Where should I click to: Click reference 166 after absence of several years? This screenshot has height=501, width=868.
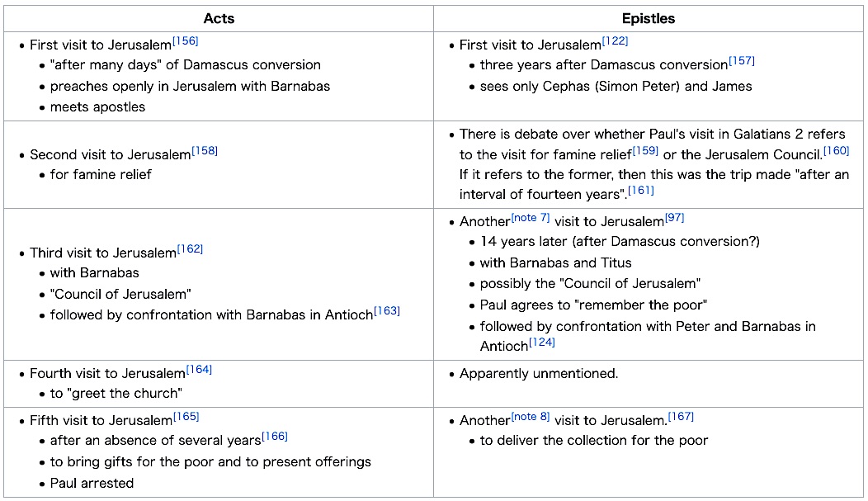275,437
